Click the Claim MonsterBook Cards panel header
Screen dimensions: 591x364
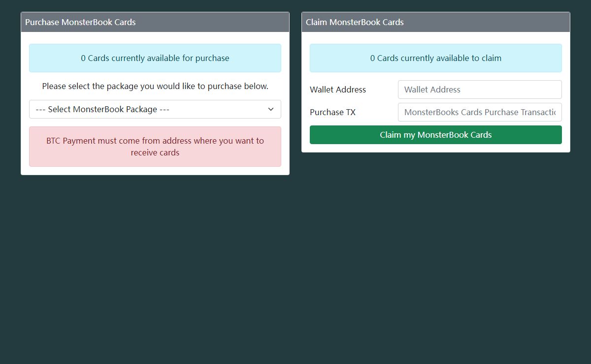tap(435, 22)
